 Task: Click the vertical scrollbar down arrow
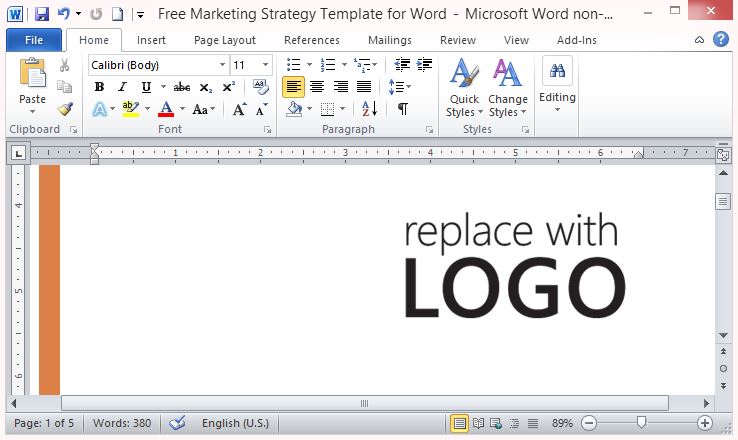click(x=723, y=335)
